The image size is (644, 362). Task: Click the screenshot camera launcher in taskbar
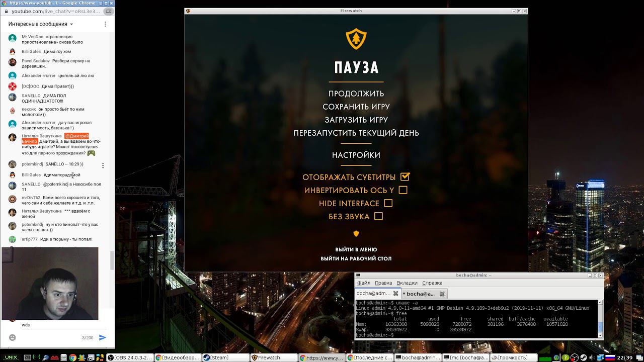click(x=91, y=357)
